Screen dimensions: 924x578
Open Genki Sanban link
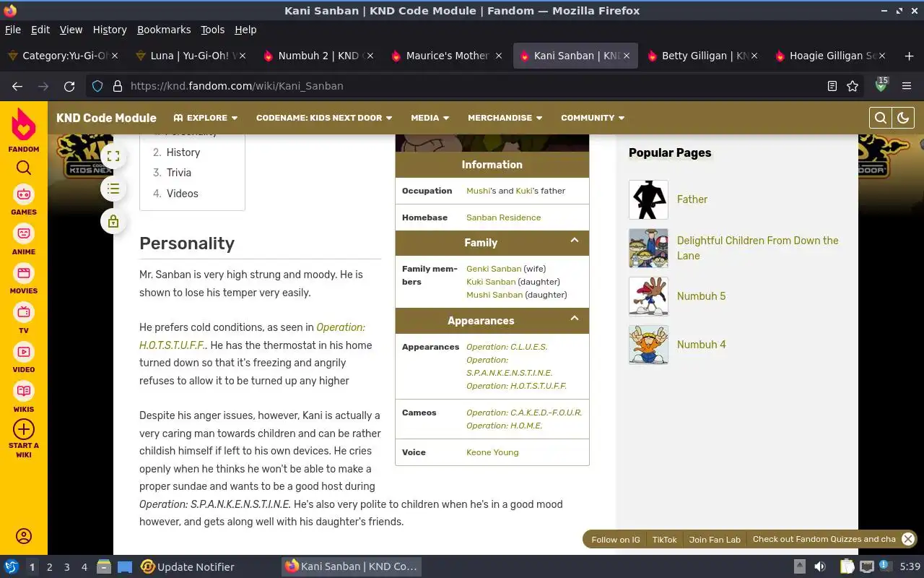[x=494, y=269]
